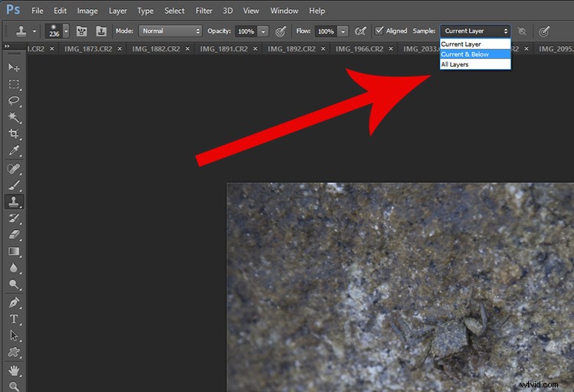Close the IMG_1873.CR2 tab
Screen dimensions: 574x392
click(119, 49)
